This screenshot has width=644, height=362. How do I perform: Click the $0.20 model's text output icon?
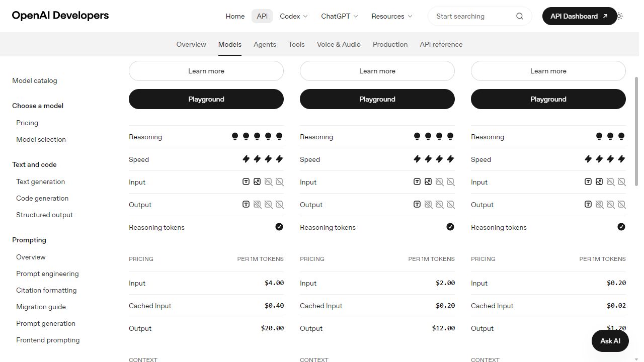click(588, 205)
